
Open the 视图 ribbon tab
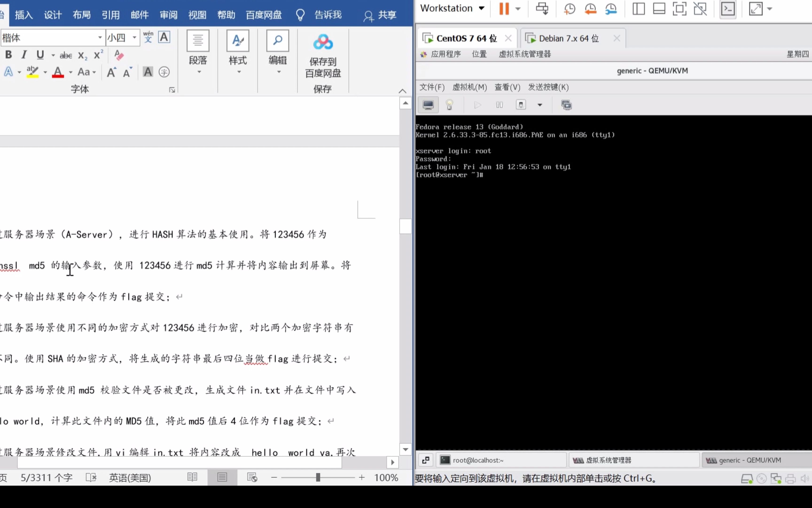197,15
